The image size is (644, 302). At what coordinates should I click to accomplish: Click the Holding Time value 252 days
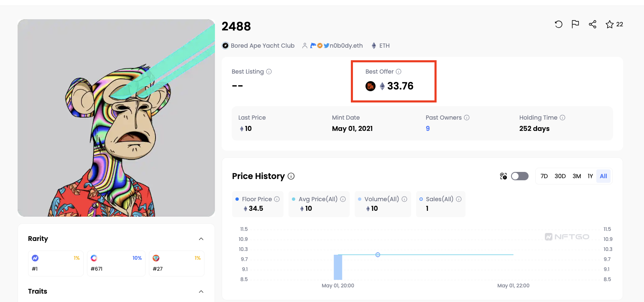(x=534, y=128)
